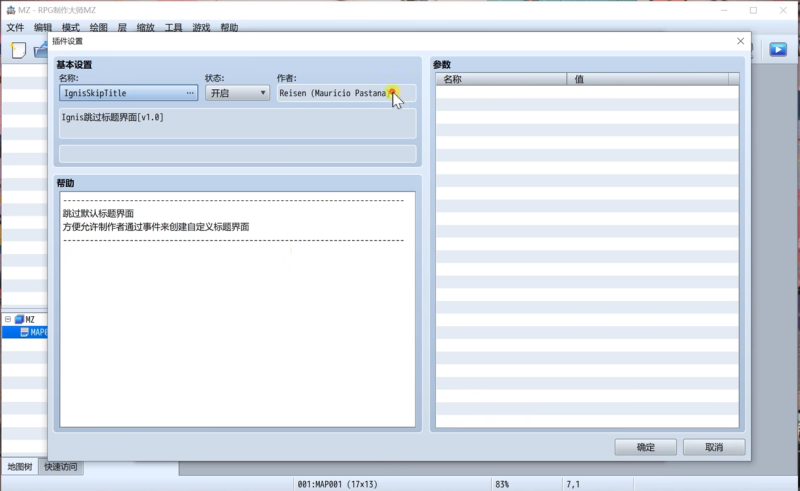Switch to the 快速访问 tab
Viewport: 800px width, 491px height.
[61, 467]
